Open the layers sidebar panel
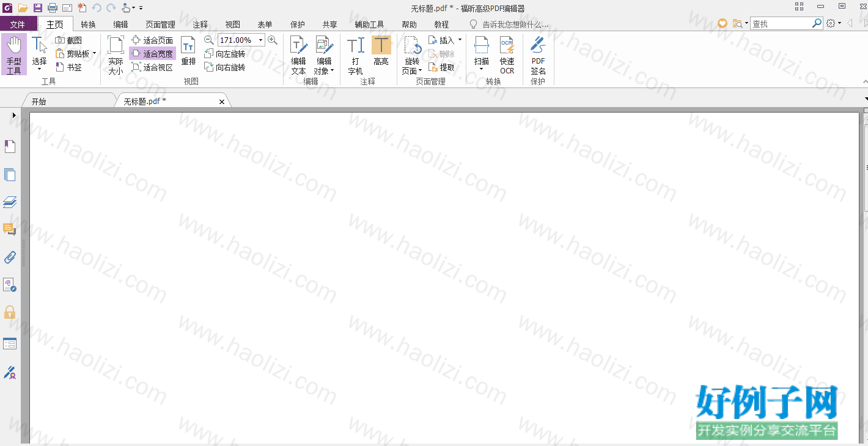Screen dimensions: 868x446 pos(10,202)
